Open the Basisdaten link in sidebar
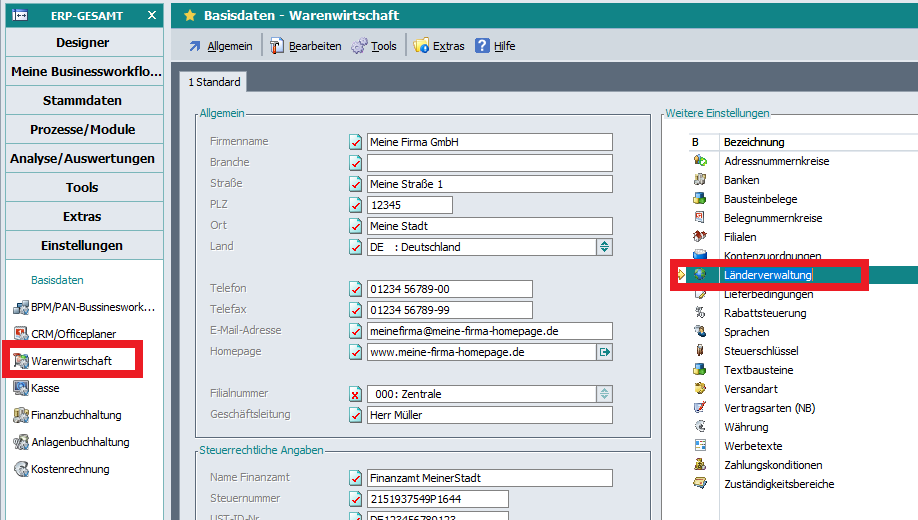918x520 pixels. 57,280
